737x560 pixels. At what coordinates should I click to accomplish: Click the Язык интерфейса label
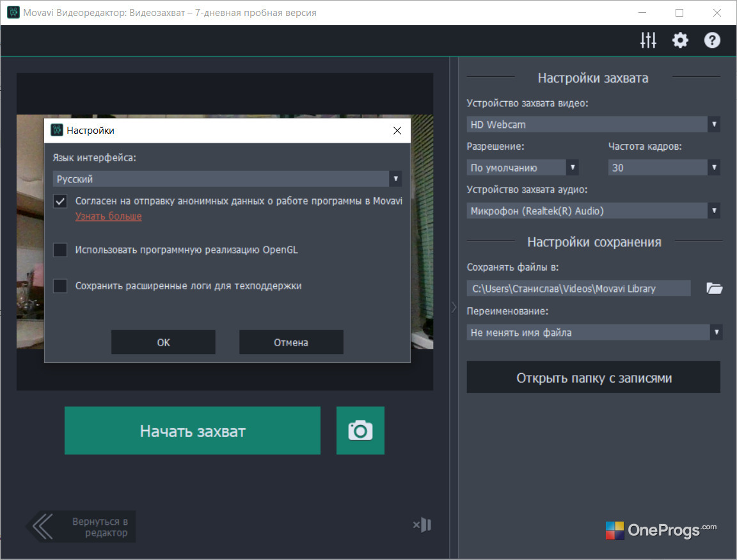[94, 157]
